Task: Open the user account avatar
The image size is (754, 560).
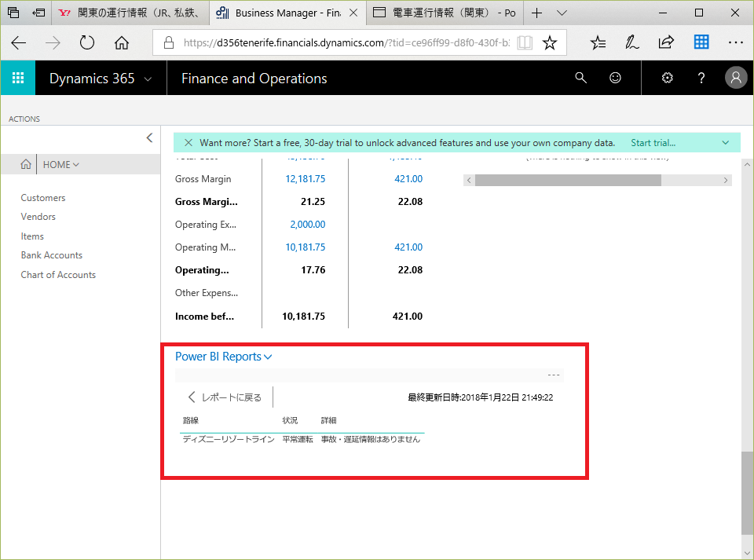Action: coord(736,78)
